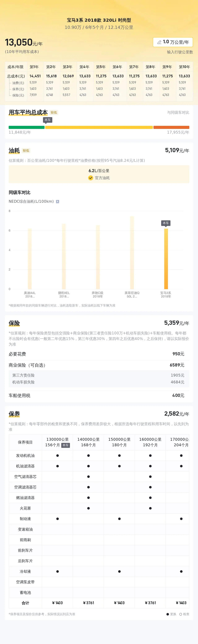Viewport: 198px width, 644px height.
Task: Click the 必要花费 950元 row
Action: pos(99,354)
